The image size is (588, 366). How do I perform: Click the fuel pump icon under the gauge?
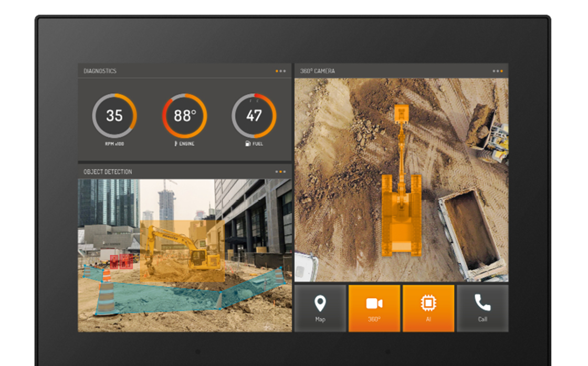coord(248,144)
